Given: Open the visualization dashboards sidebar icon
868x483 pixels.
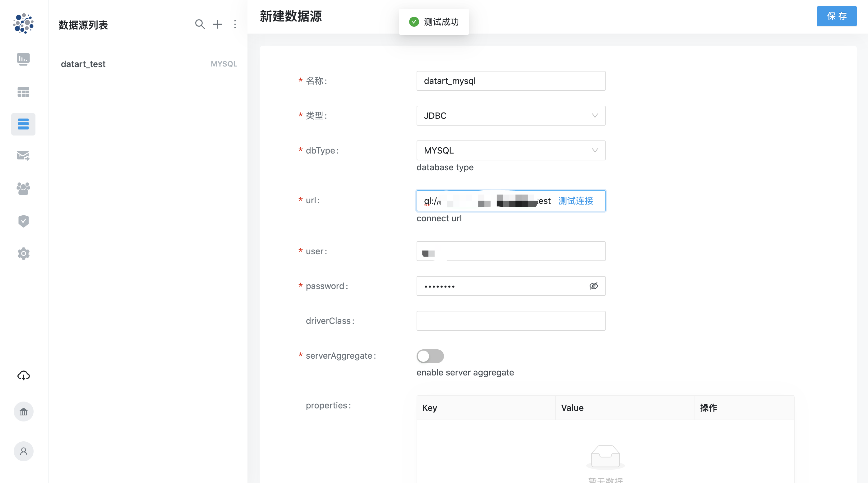Looking at the screenshot, I should (23, 59).
